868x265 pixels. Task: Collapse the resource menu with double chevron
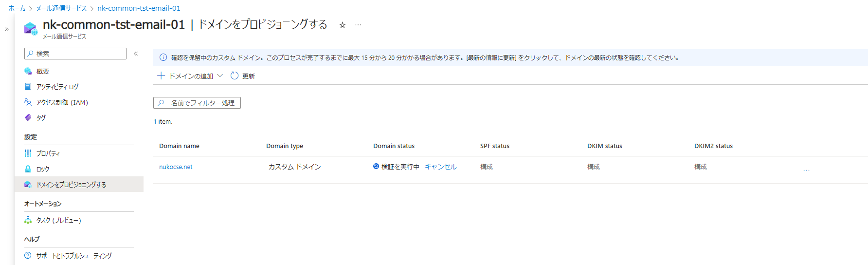(136, 54)
